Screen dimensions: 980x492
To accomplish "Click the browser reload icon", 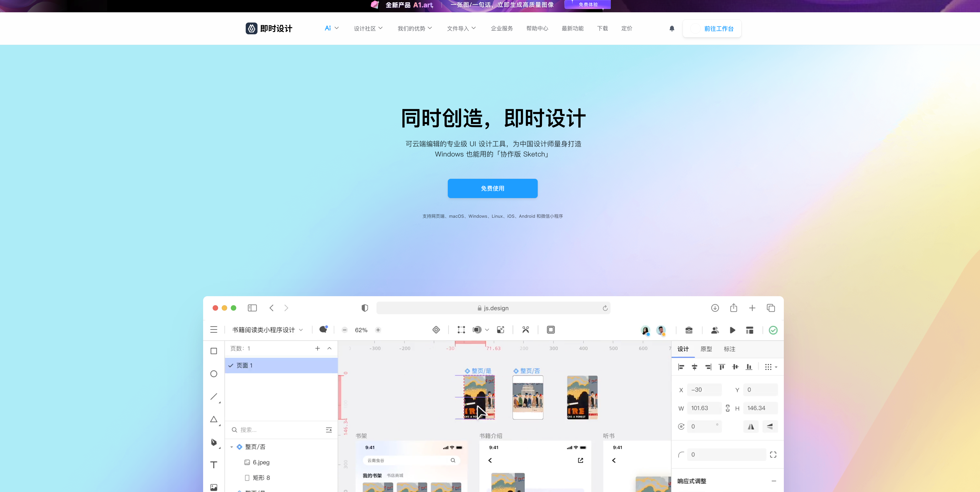I will pyautogui.click(x=605, y=308).
